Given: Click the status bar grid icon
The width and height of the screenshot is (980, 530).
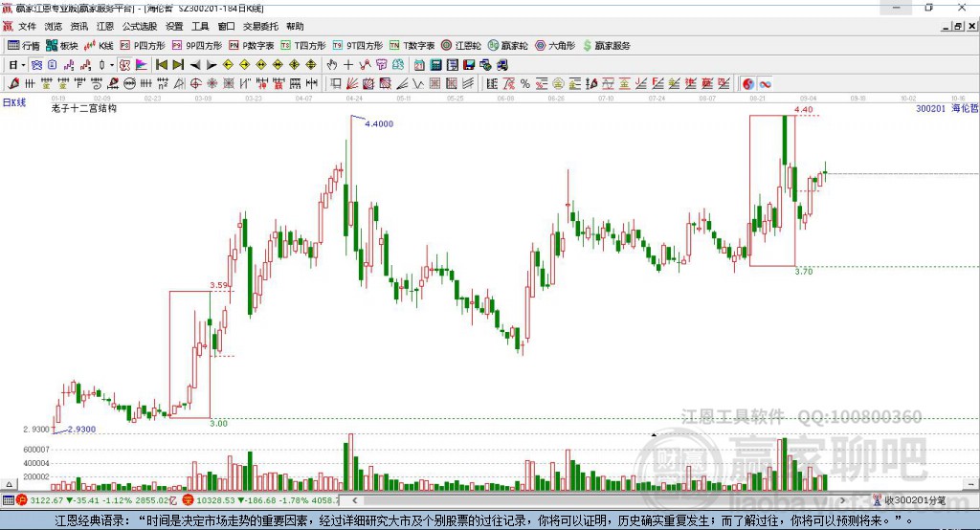Looking at the screenshot, I should pos(8,500).
